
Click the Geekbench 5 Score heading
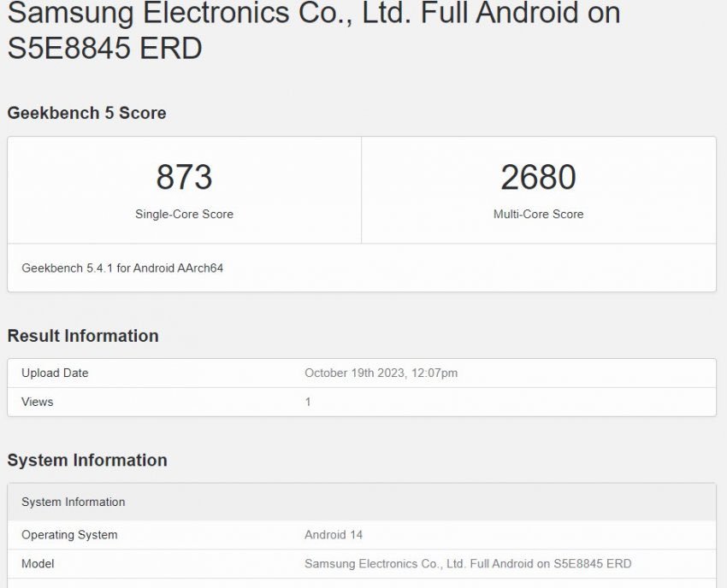pyautogui.click(x=86, y=113)
